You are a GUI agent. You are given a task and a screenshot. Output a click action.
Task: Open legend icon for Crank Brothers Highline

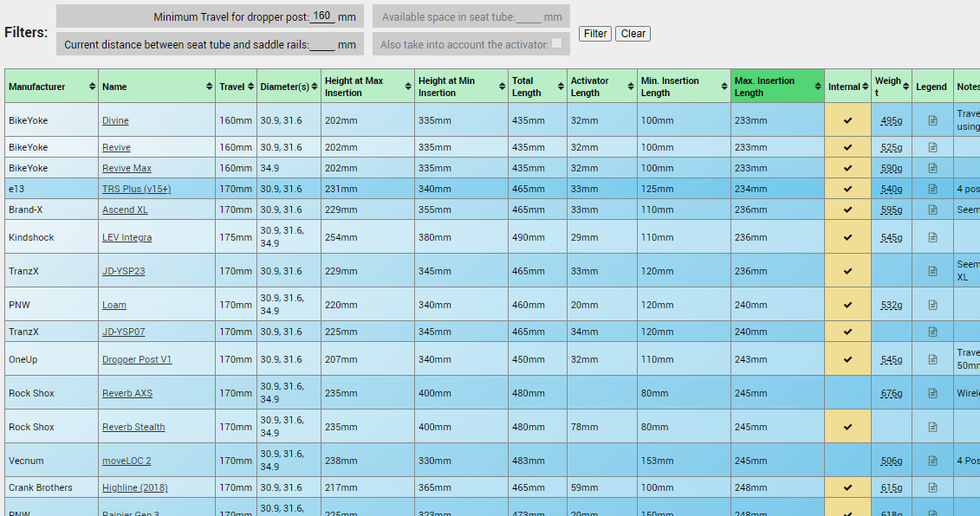pyautogui.click(x=932, y=487)
